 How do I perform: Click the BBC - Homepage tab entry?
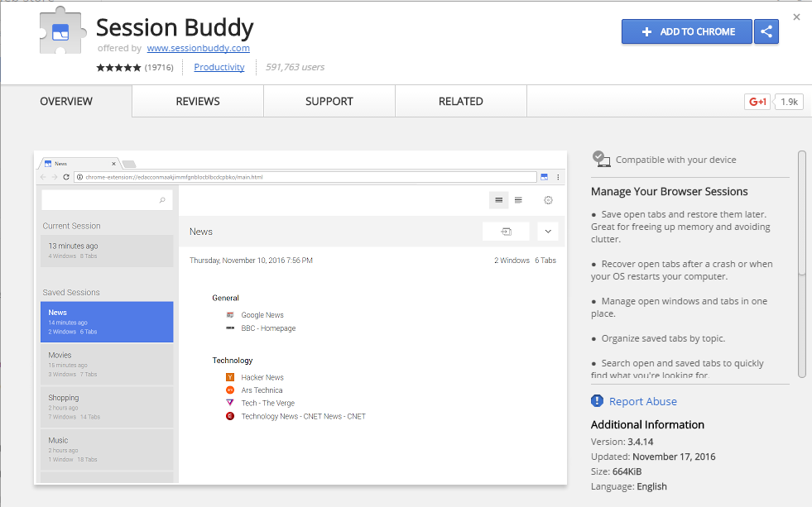click(268, 328)
